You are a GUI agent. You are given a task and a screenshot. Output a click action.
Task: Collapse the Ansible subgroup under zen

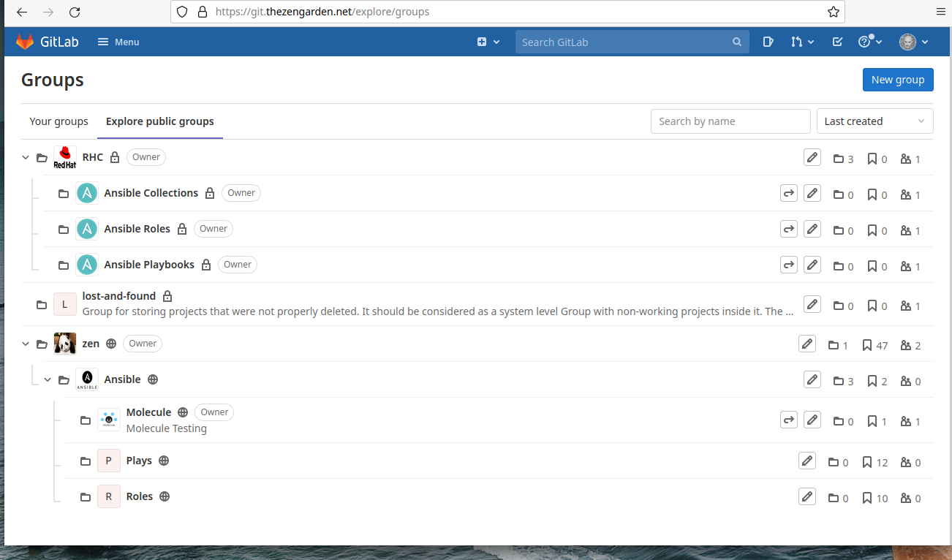(x=48, y=379)
